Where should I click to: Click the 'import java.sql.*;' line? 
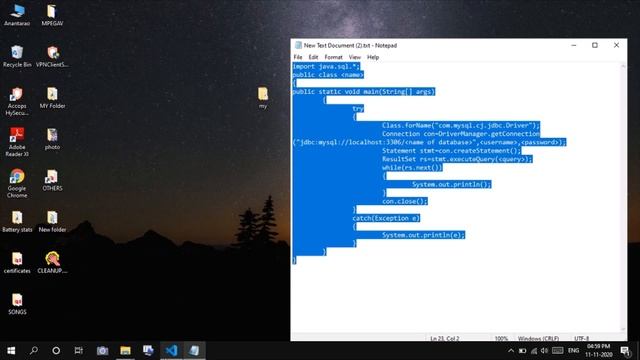pos(326,67)
